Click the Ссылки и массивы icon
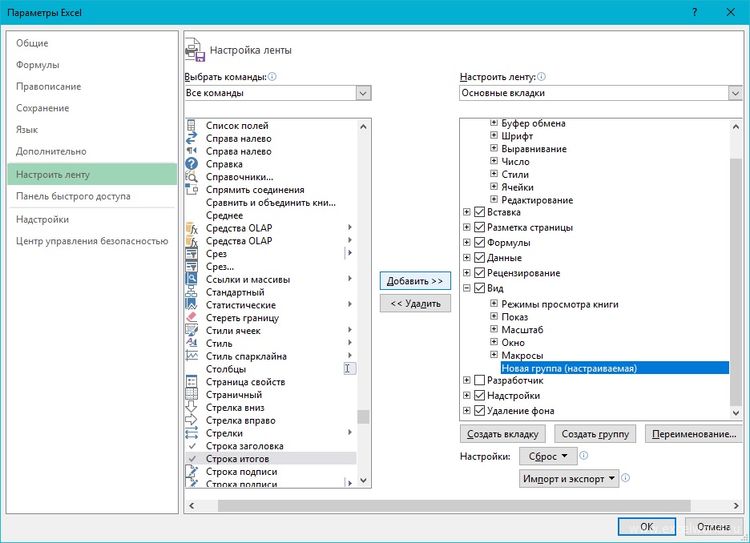750x543 pixels. (191, 279)
